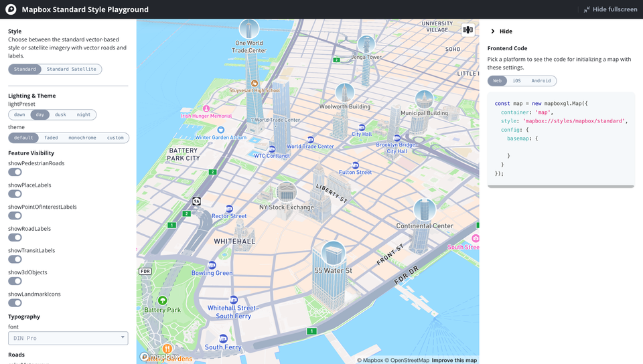Viewport: 643px width, 364px height.
Task: Click the Mapbox logo in header
Action: (11, 9)
